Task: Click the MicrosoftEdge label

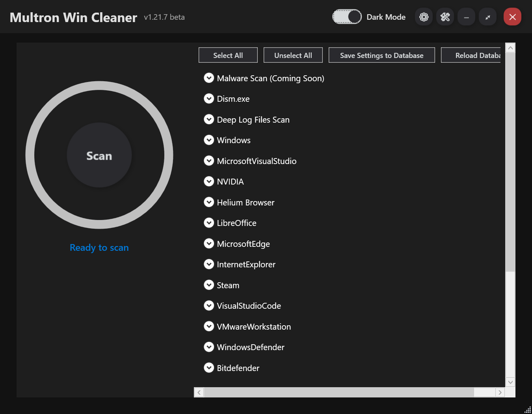Action: tap(244, 244)
